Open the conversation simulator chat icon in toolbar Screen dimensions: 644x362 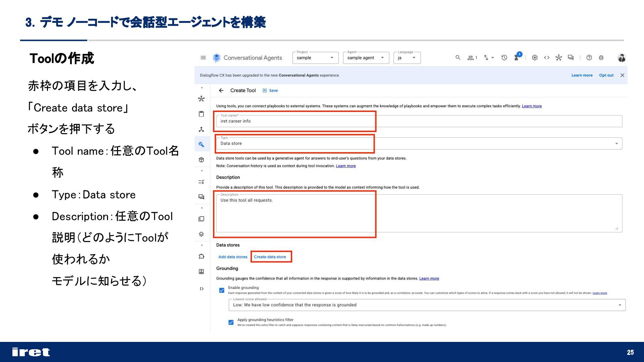(571, 58)
